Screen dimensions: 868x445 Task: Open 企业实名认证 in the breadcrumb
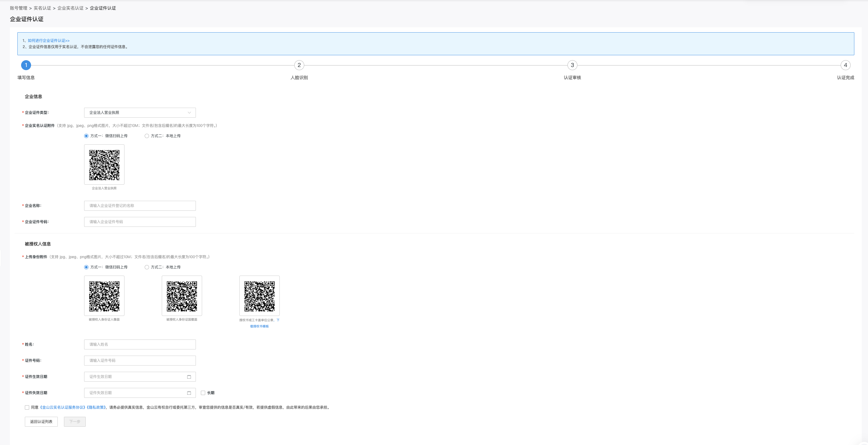pos(70,8)
